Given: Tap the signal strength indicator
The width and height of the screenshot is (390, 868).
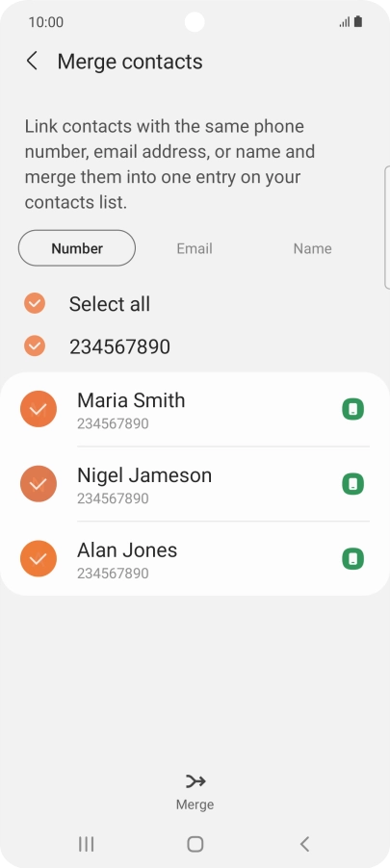Looking at the screenshot, I should click(345, 22).
